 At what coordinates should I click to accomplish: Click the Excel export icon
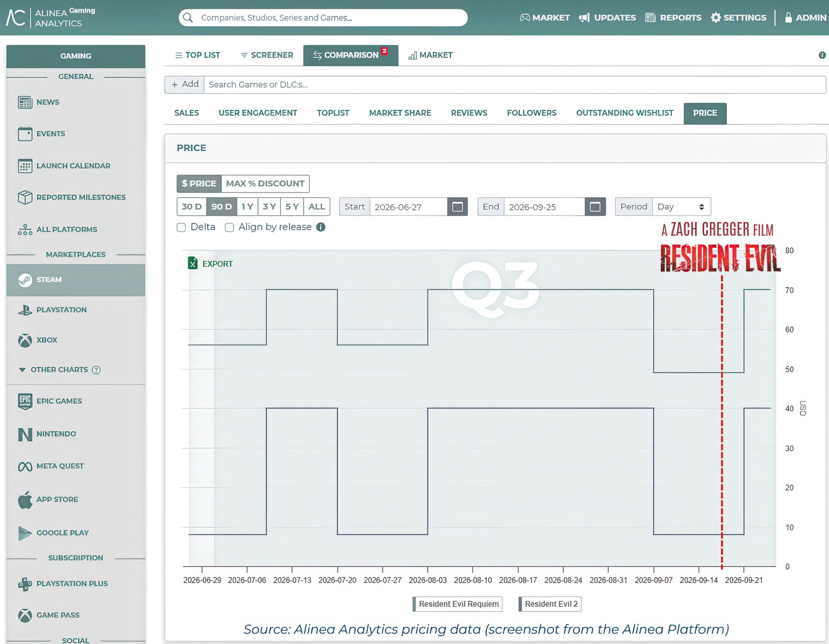[x=193, y=263]
